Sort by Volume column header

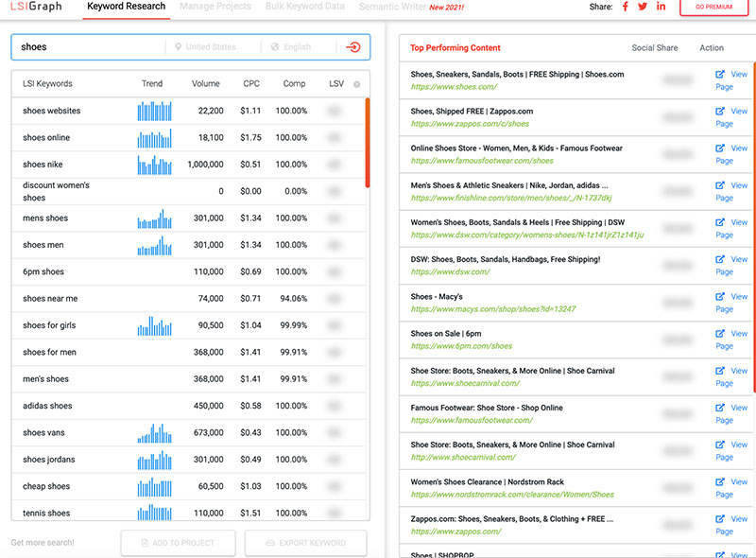(205, 83)
